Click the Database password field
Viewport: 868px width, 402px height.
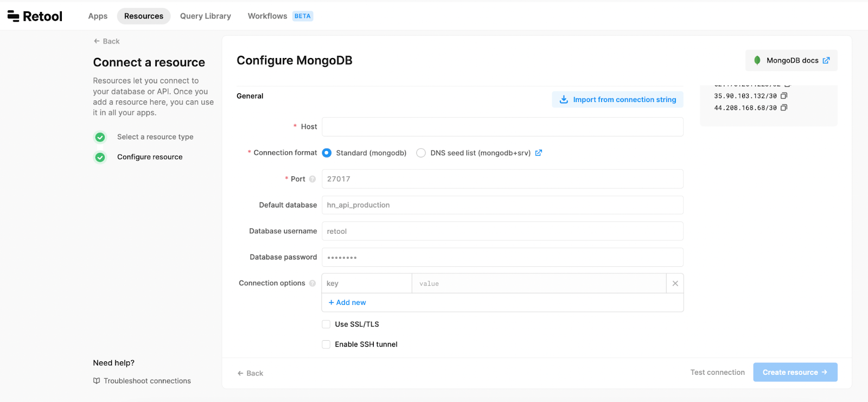(x=502, y=257)
